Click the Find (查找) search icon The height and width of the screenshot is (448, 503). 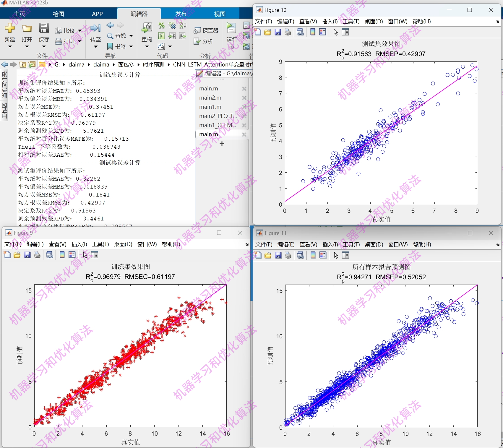111,36
